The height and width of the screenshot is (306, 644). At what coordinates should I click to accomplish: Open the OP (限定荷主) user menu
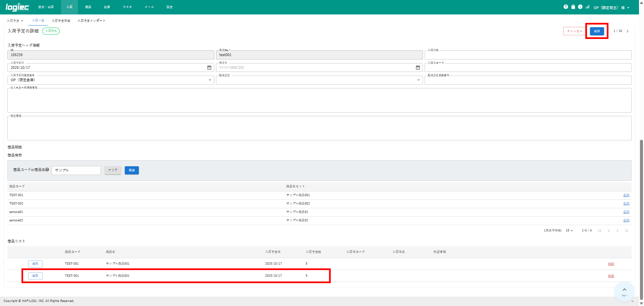coord(611,8)
